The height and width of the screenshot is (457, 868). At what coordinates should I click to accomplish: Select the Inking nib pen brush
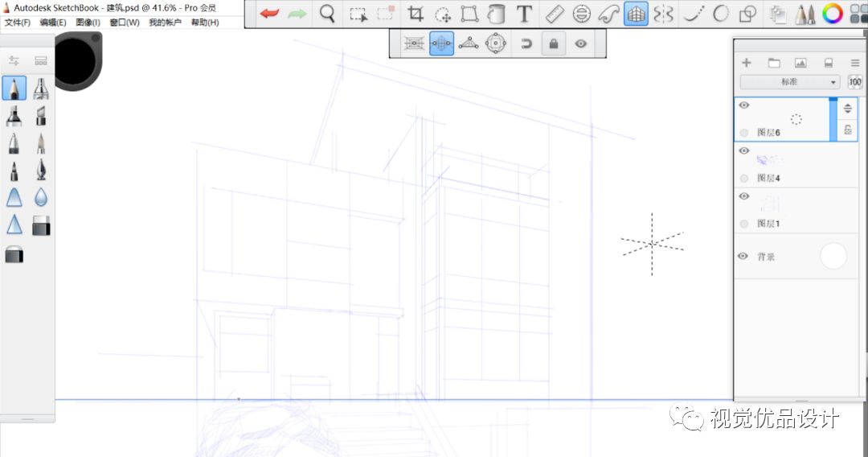pyautogui.click(x=41, y=171)
